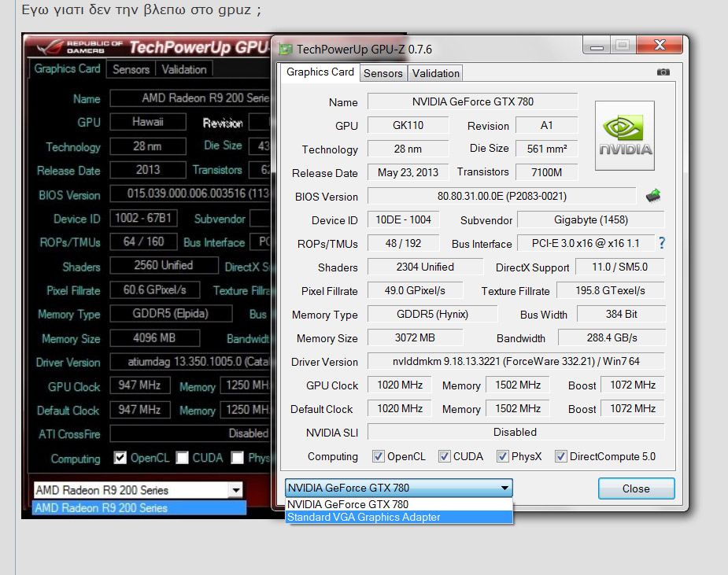This screenshot has height=575, width=728.
Task: Toggle OpenCL checkbox in NVIDIA GPU-Z window
Action: click(378, 456)
